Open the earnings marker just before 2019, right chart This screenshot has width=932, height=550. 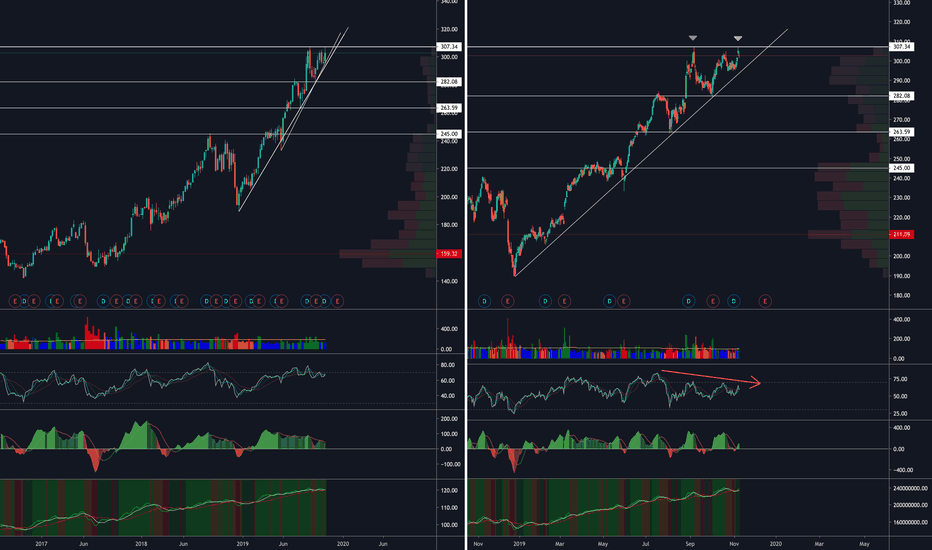click(508, 301)
